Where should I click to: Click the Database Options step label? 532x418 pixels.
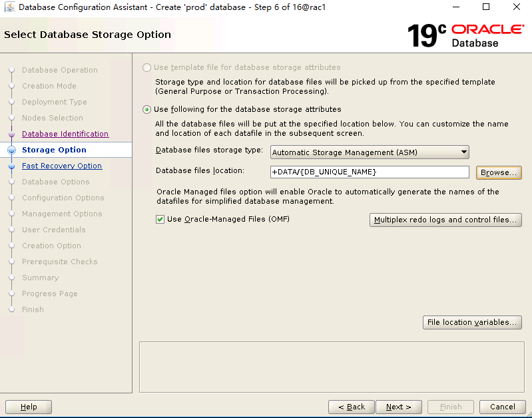(56, 182)
